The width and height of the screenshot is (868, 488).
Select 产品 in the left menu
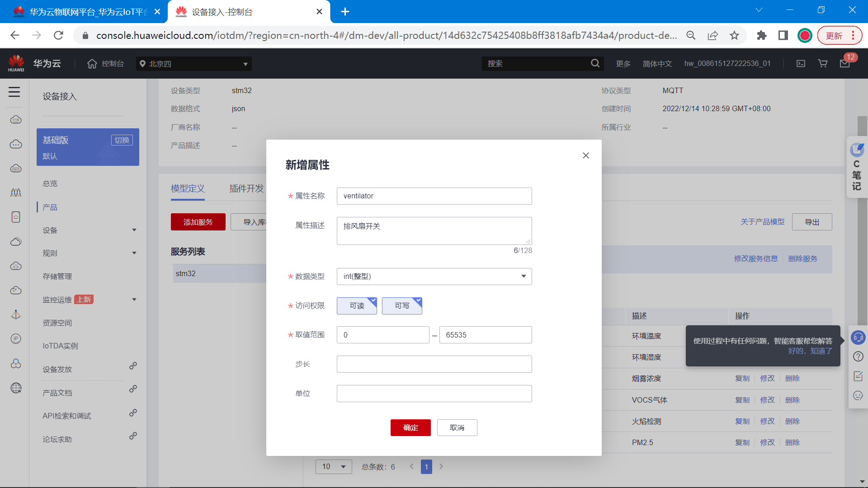coord(50,207)
